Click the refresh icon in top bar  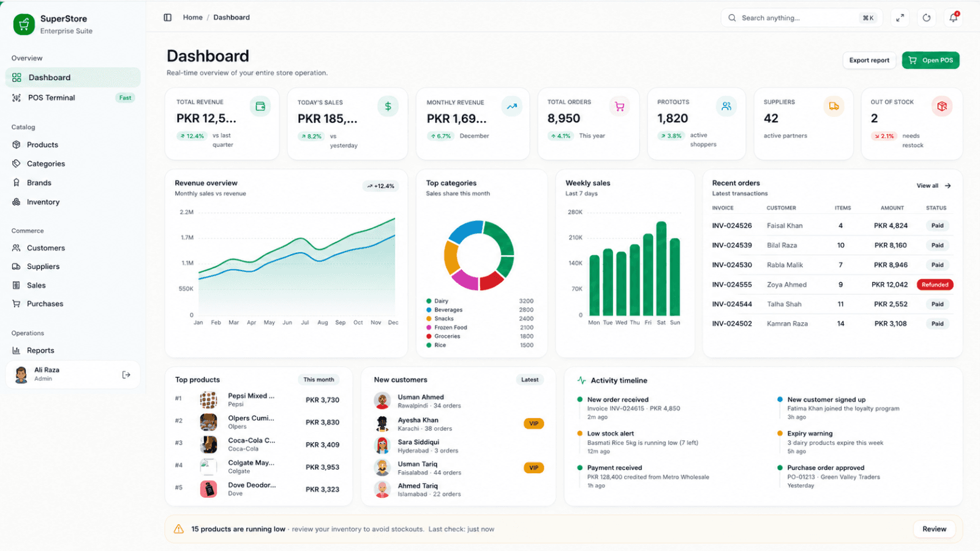click(x=927, y=18)
